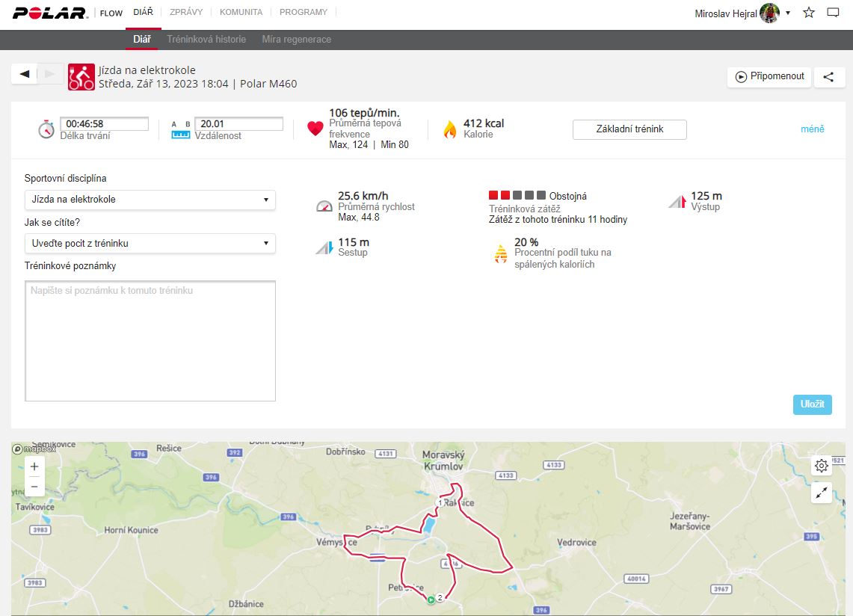The height and width of the screenshot is (616, 853).
Task: Zoom in on the map
Action: click(x=34, y=466)
